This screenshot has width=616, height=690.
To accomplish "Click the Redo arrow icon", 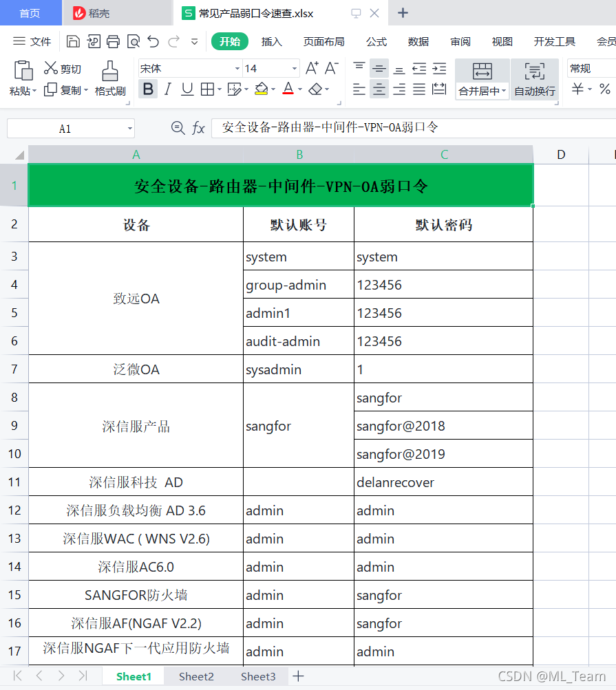I will coord(174,41).
